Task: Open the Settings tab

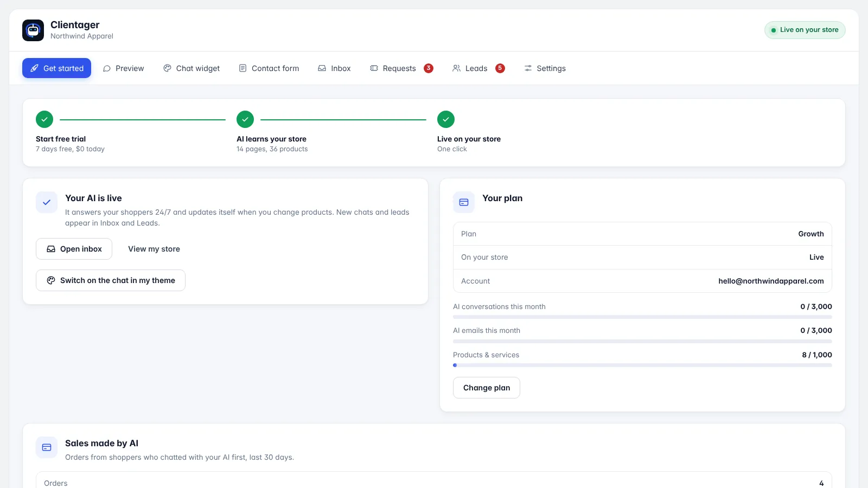Action: (545, 68)
